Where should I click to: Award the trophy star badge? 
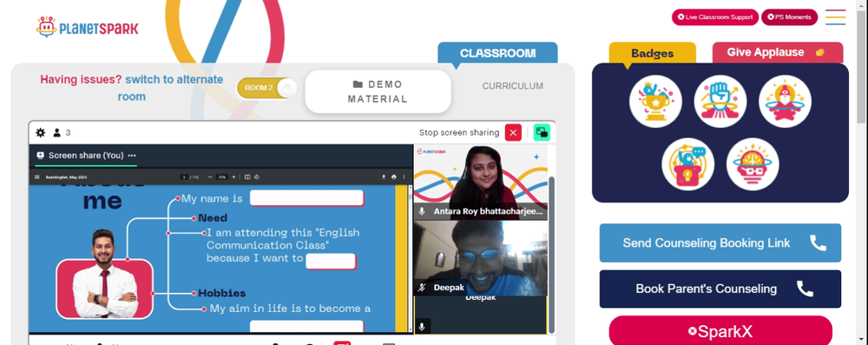click(x=655, y=102)
